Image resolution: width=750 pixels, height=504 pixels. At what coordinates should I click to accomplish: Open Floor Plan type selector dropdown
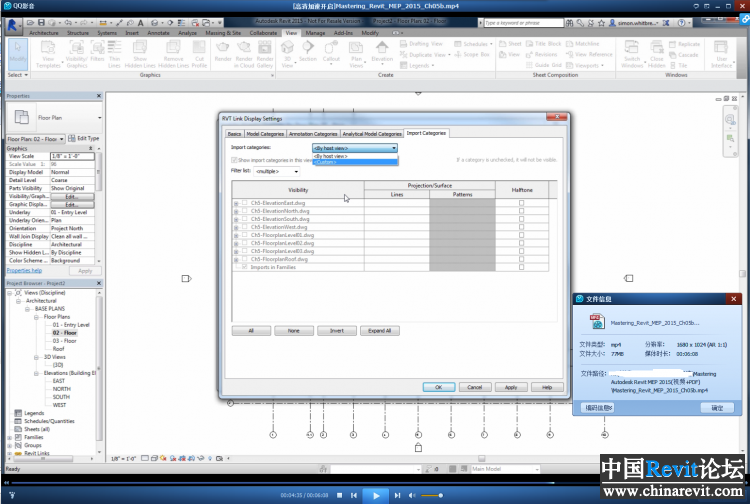[x=99, y=118]
